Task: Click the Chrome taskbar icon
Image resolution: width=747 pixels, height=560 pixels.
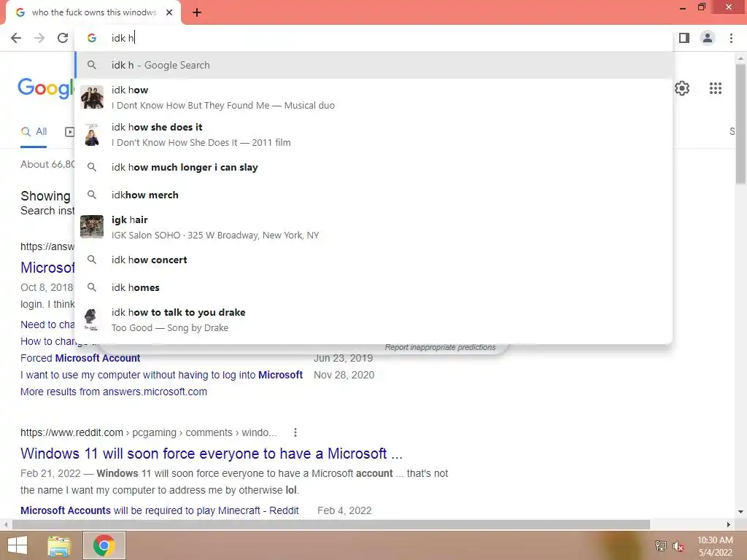Action: coord(104,545)
